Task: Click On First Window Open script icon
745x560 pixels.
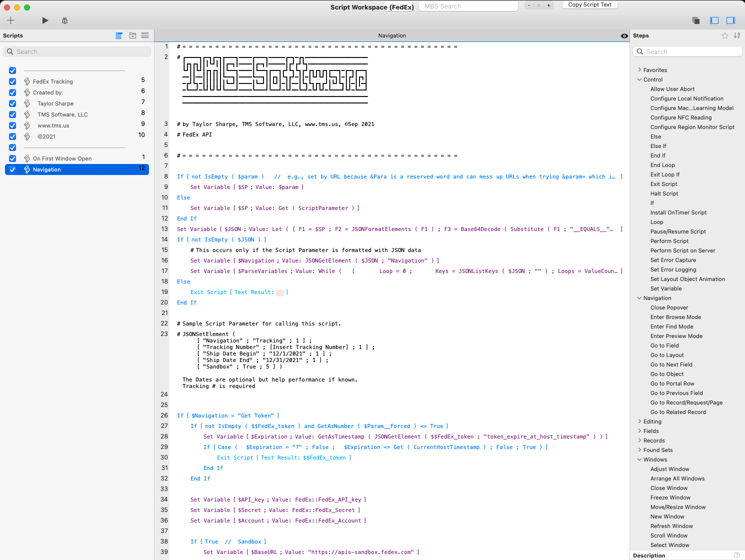Action: click(27, 158)
